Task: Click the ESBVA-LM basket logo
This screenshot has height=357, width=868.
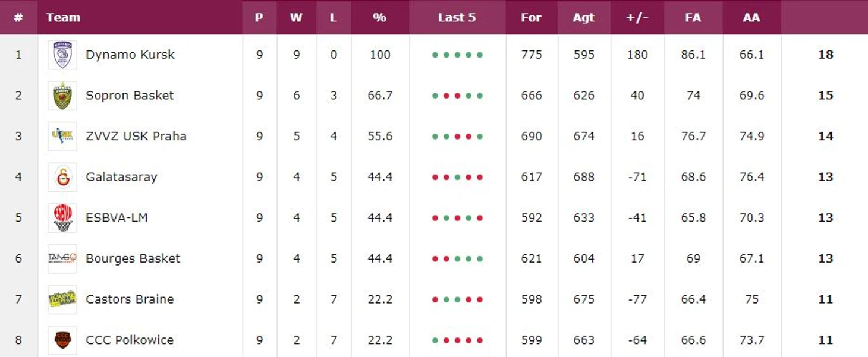Action: point(62,218)
